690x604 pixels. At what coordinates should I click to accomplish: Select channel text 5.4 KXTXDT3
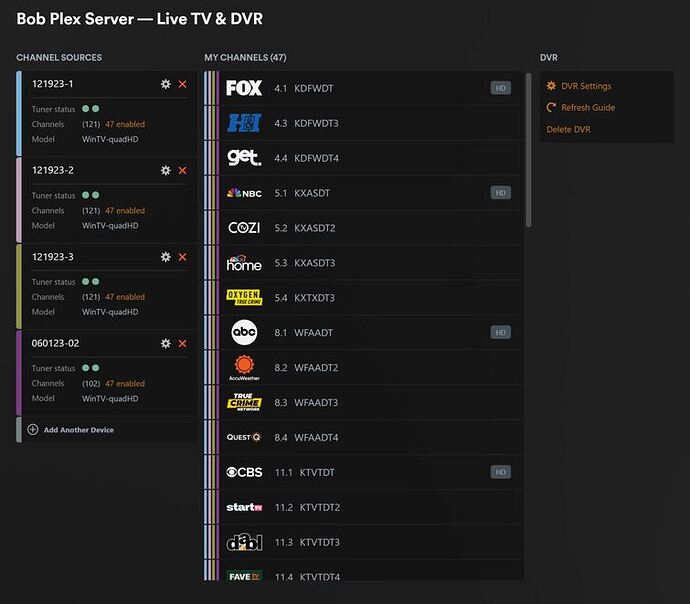305,298
